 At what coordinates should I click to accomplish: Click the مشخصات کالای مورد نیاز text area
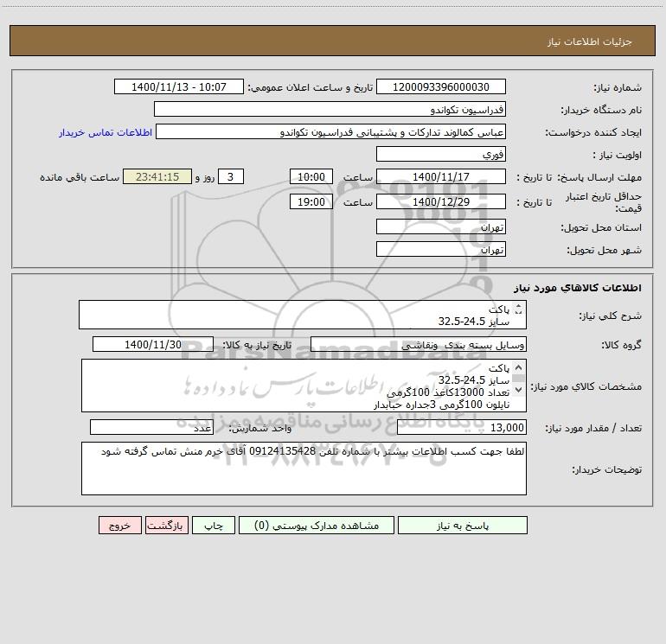click(x=304, y=386)
